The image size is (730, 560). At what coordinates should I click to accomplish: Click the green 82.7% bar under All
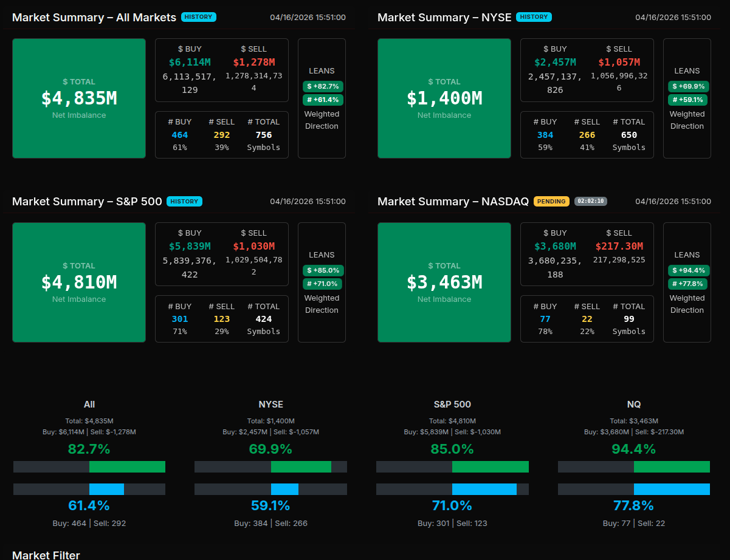click(x=127, y=466)
